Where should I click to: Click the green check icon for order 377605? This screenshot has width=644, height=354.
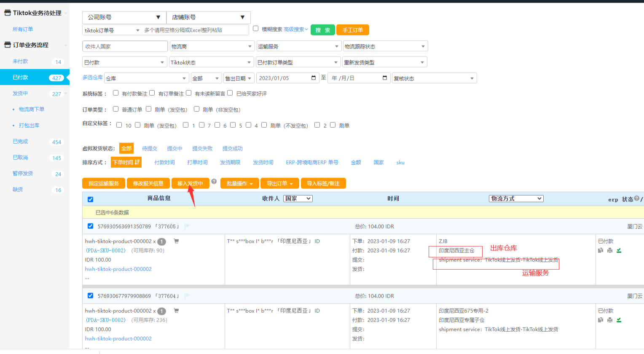click(x=619, y=250)
